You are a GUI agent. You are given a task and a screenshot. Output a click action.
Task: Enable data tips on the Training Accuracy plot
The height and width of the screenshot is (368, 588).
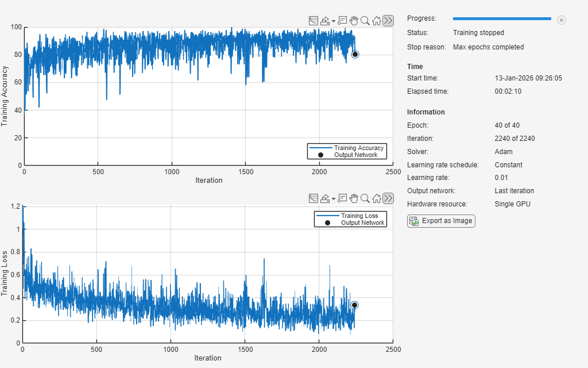pos(342,21)
